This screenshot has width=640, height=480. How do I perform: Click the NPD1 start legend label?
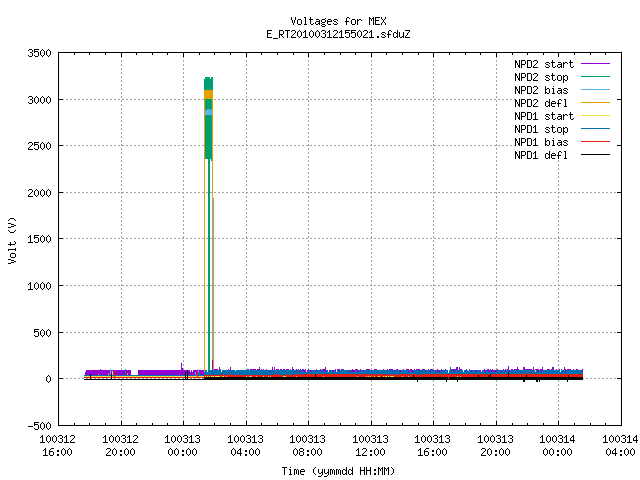click(544, 116)
